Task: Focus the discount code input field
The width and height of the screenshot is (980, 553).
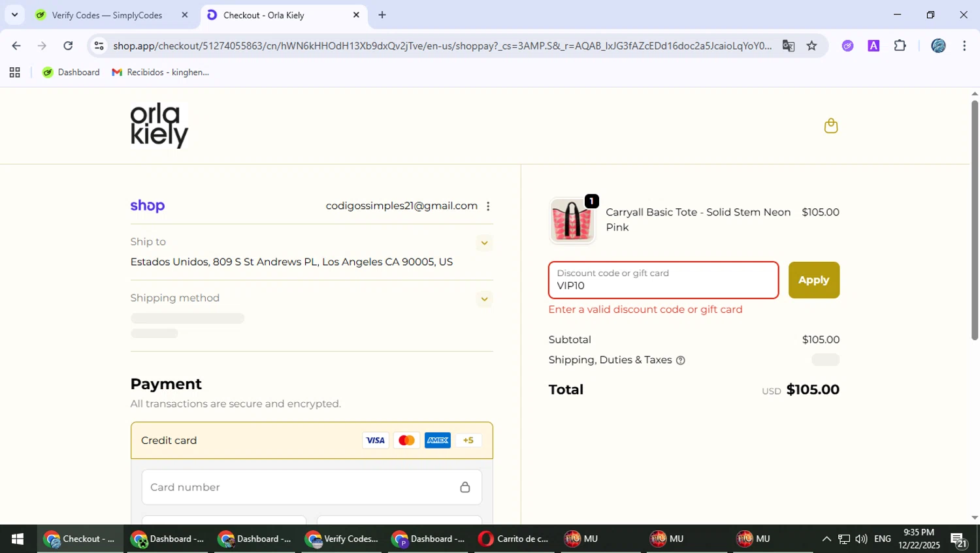Action: coord(664,280)
